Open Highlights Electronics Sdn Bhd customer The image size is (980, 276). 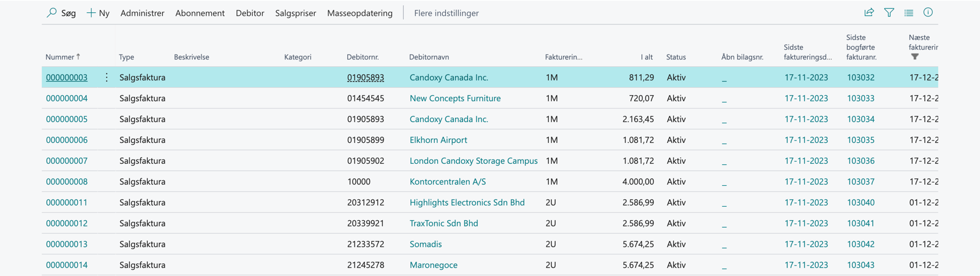pos(467,202)
